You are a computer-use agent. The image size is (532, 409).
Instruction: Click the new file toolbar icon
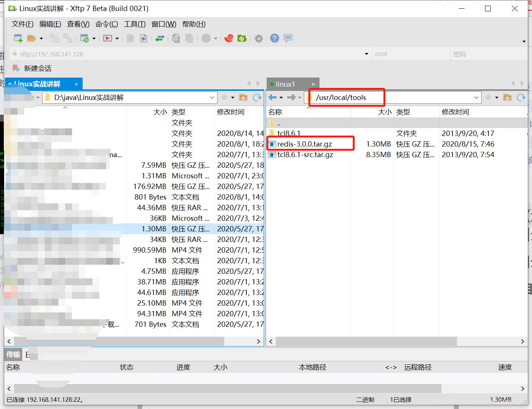pyautogui.click(x=130, y=38)
